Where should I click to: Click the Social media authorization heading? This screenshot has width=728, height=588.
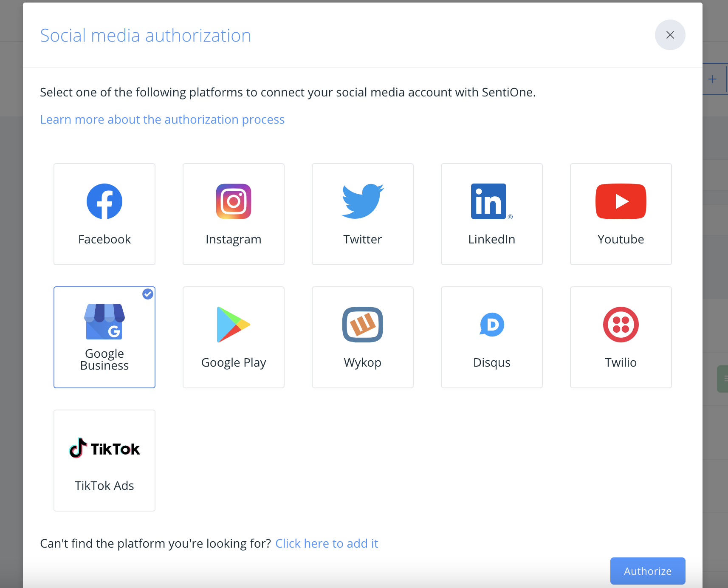(x=146, y=35)
